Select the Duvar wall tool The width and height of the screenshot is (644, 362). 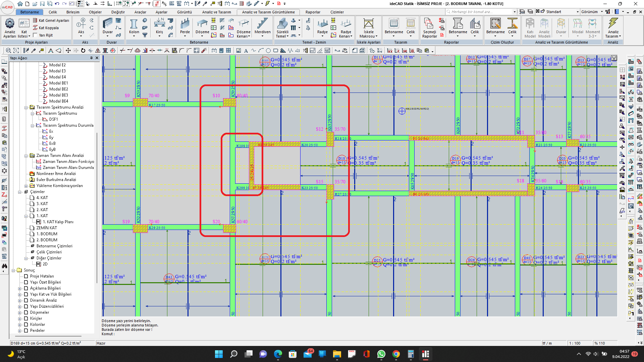(x=108, y=27)
